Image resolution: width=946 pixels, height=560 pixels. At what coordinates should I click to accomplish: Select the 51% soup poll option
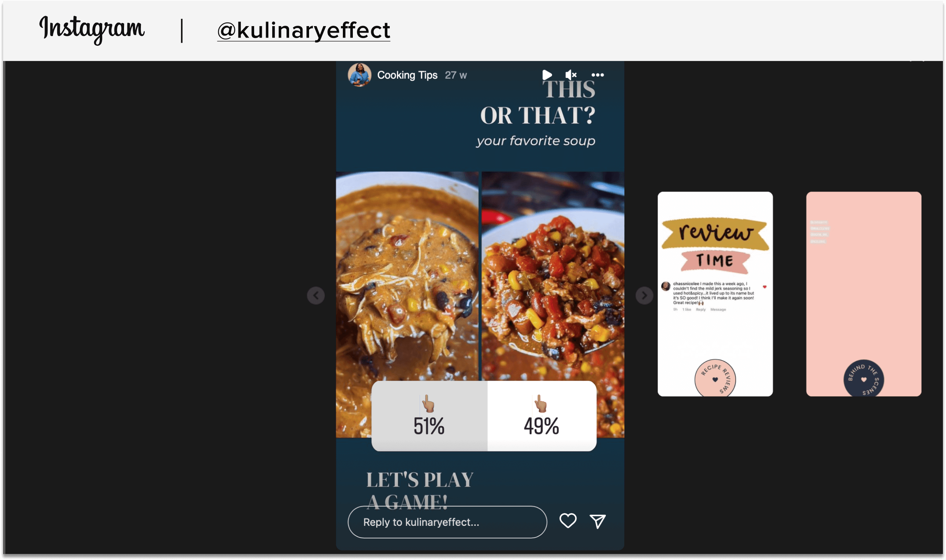point(427,415)
